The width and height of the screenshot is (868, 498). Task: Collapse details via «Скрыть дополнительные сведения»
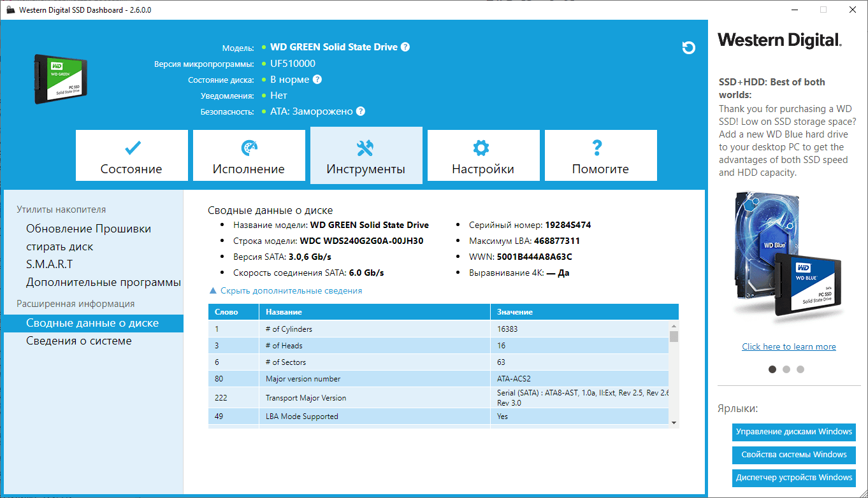click(286, 290)
